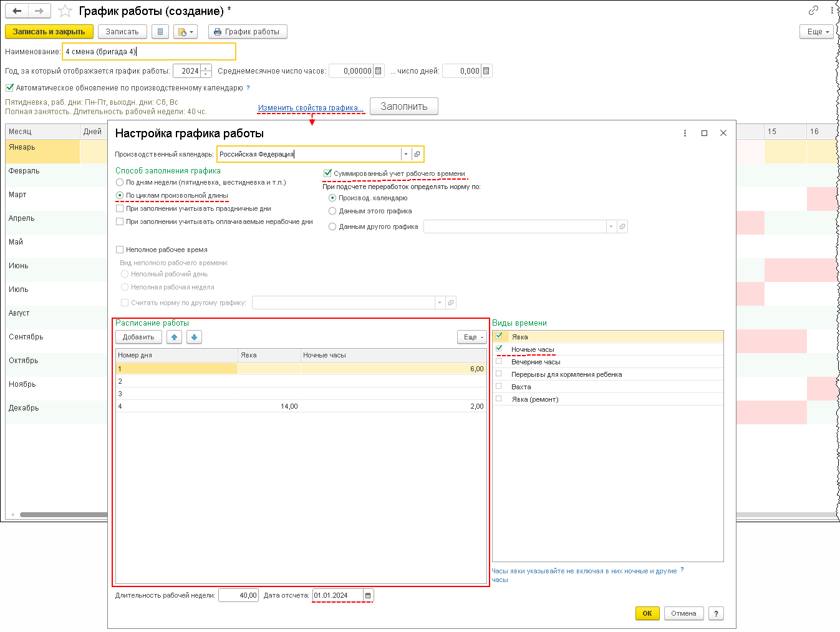Cancel the dialog with Отмена

click(x=684, y=613)
